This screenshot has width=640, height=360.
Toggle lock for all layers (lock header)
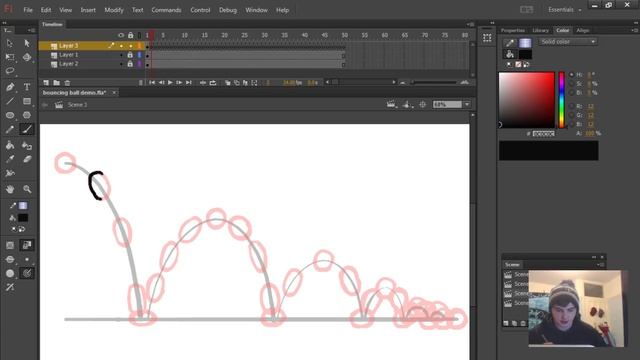[130, 36]
